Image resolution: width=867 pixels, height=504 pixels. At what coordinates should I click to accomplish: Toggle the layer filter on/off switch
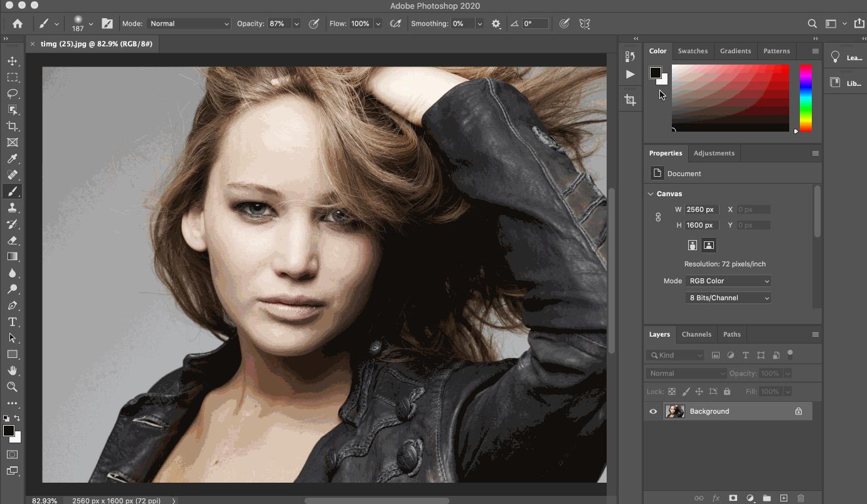(790, 354)
